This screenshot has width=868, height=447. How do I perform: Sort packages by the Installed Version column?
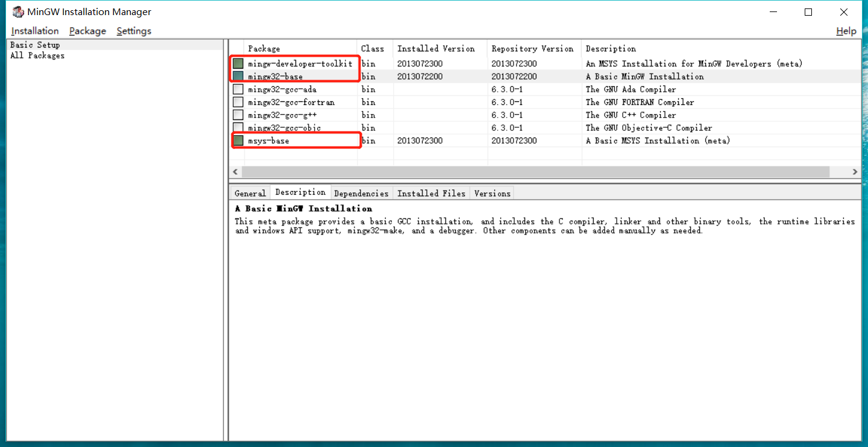(x=436, y=48)
